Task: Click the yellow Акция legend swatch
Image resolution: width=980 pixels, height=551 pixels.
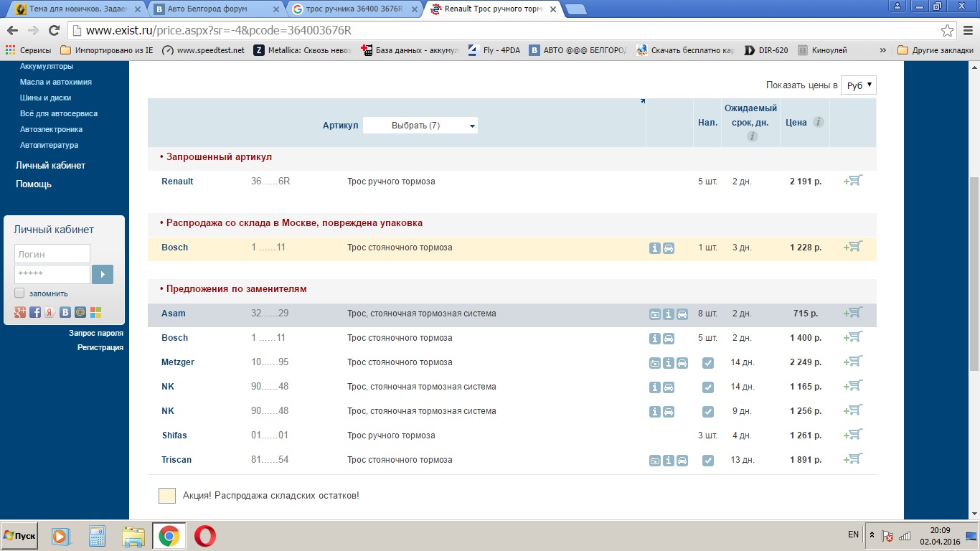Action: (167, 495)
